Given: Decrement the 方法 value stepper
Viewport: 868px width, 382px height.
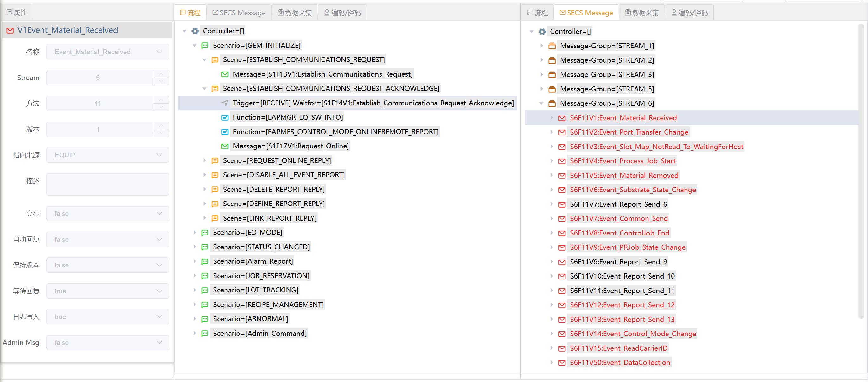Looking at the screenshot, I should pos(161,107).
